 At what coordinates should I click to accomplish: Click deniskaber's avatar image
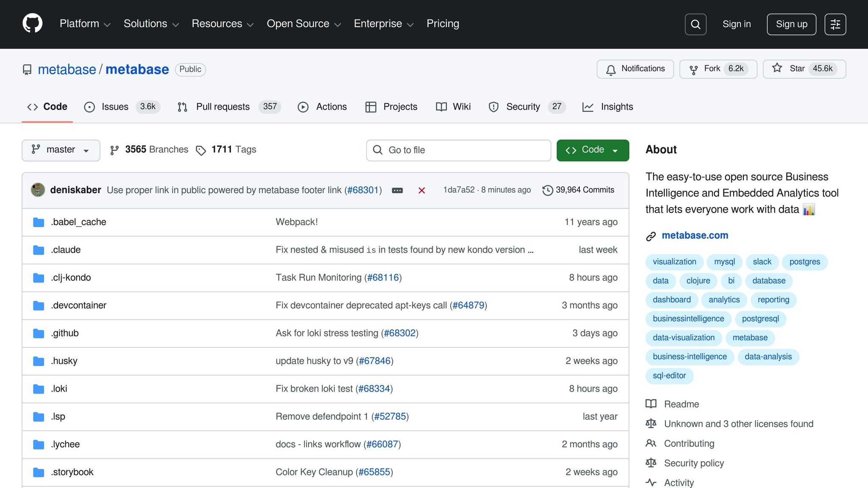(x=38, y=190)
